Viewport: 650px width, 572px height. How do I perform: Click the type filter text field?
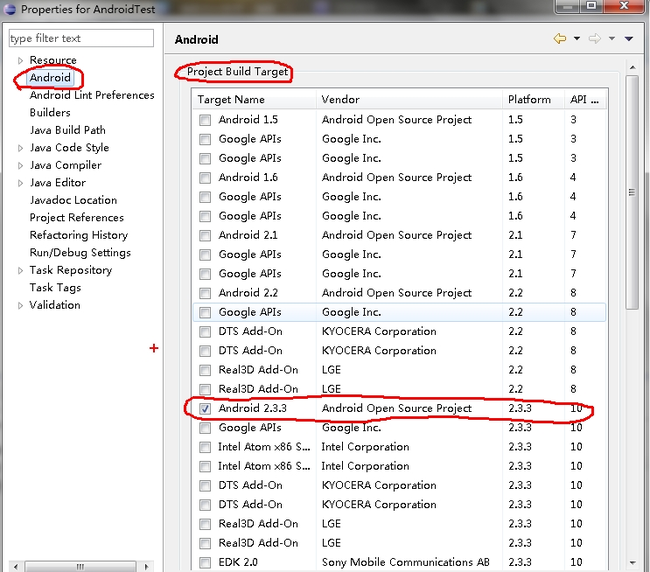tap(81, 38)
